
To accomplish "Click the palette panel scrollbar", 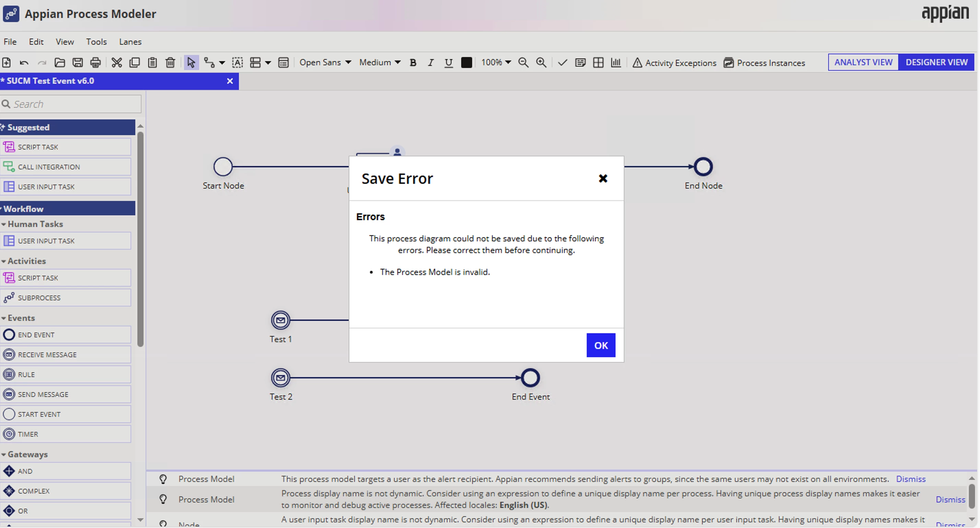I will point(140,239).
